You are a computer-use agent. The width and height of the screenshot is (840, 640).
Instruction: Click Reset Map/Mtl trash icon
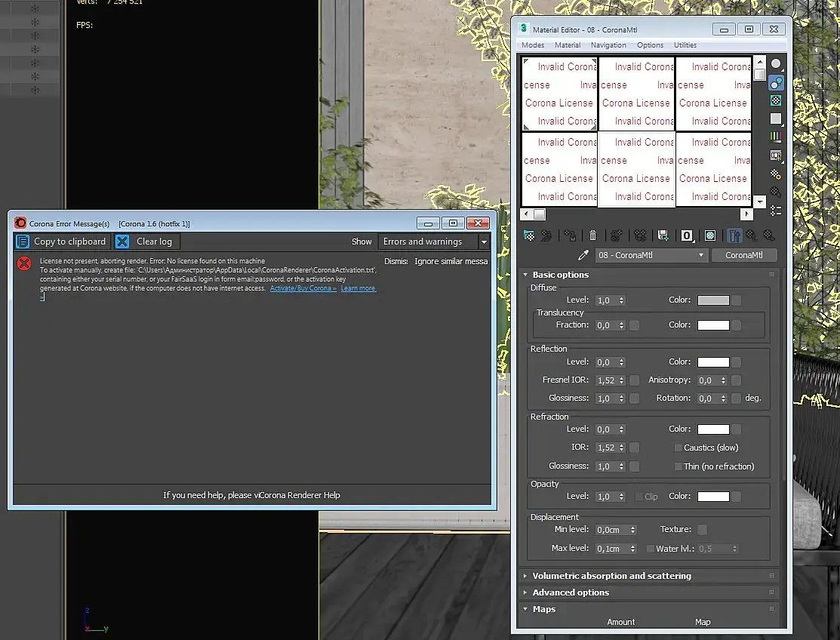592,235
